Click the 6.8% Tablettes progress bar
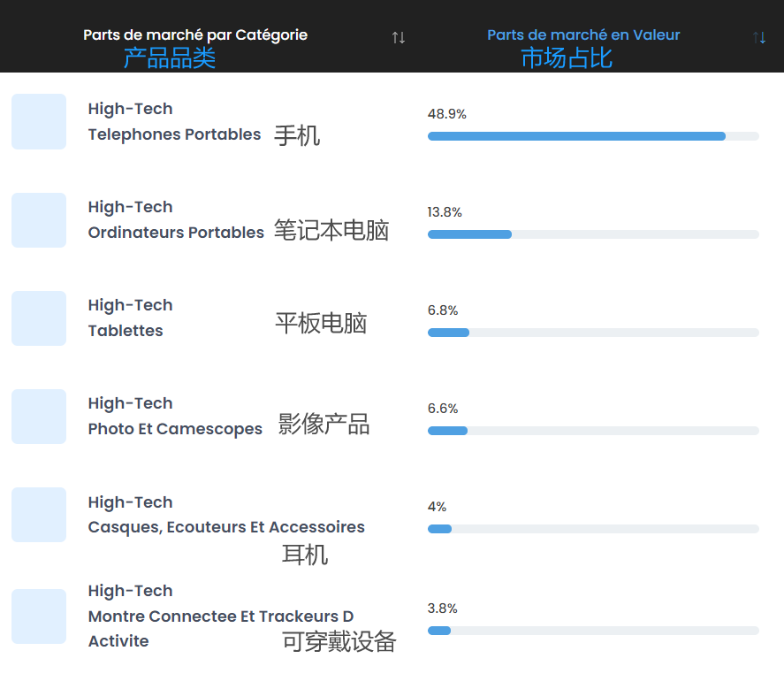This screenshot has width=784, height=689. (593, 333)
